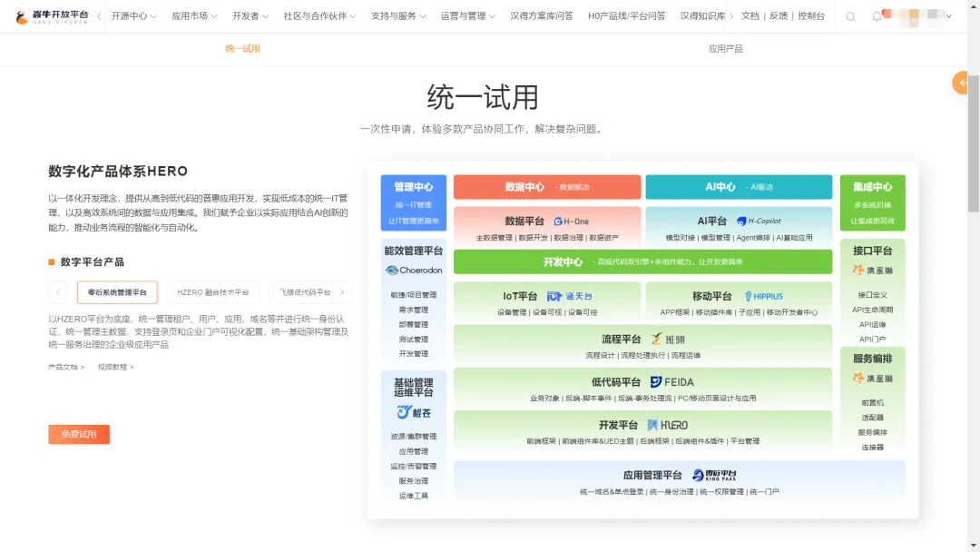Image resolution: width=980 pixels, height=552 pixels.
Task: Click the 集星獭 logo under 服务编排
Action: coord(873,379)
